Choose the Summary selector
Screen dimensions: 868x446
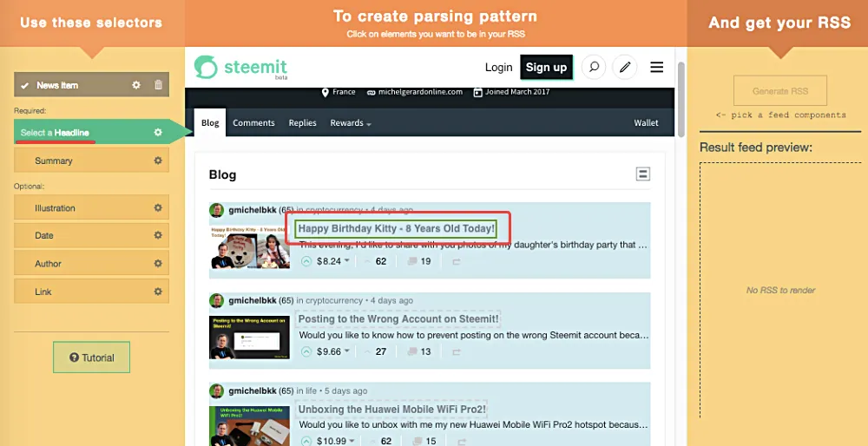pyautogui.click(x=91, y=161)
